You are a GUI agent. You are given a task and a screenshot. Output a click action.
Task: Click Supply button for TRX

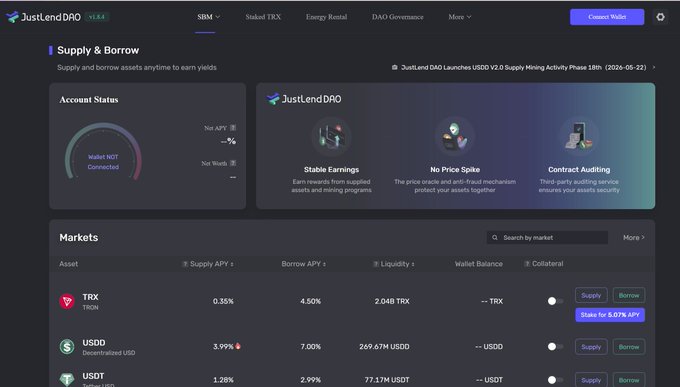(591, 295)
